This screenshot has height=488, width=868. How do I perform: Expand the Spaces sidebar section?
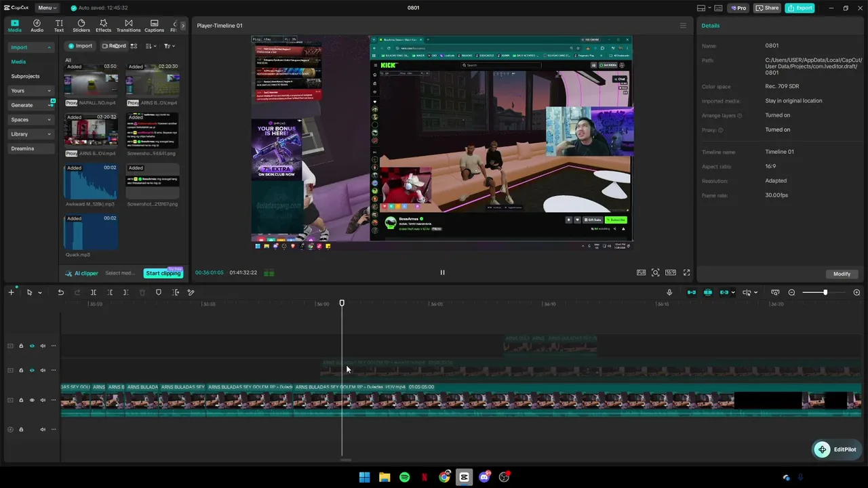31,120
